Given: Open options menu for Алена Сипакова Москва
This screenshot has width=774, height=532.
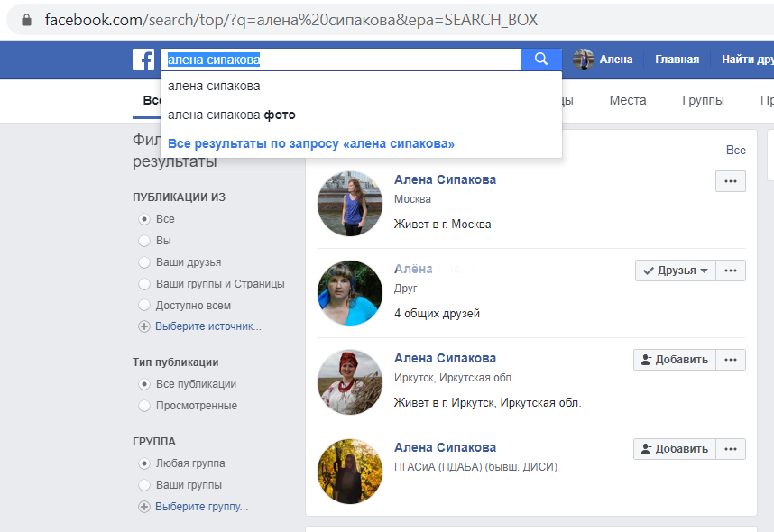Looking at the screenshot, I should click(731, 181).
